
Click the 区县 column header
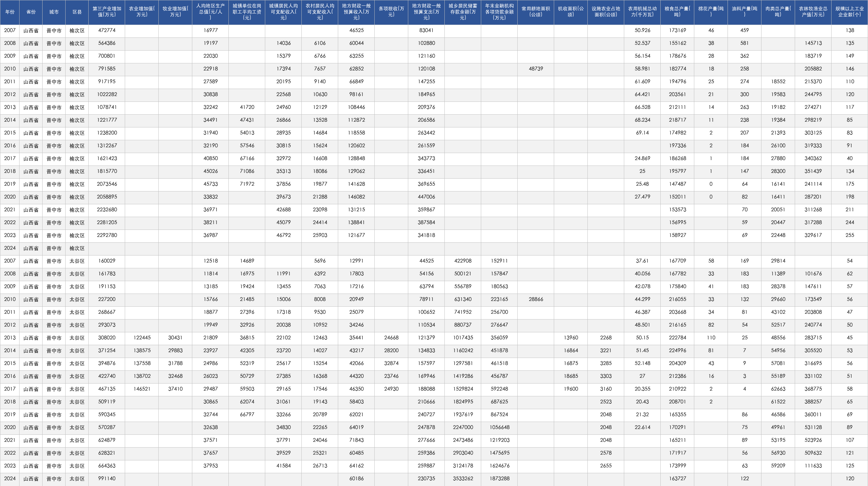coord(77,12)
